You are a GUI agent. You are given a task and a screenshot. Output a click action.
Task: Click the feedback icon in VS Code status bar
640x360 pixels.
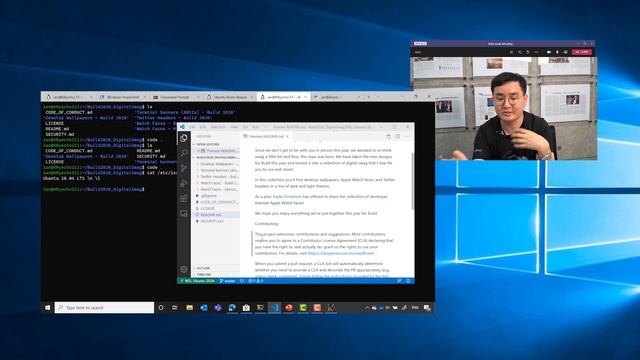[x=399, y=281]
